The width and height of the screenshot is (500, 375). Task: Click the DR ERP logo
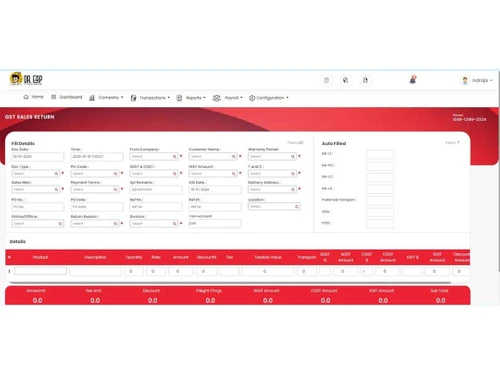click(x=26, y=79)
